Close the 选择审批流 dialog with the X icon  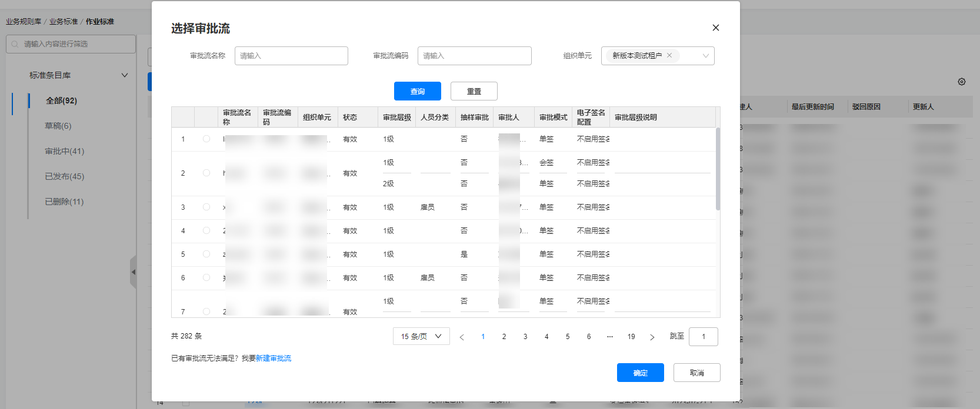716,28
